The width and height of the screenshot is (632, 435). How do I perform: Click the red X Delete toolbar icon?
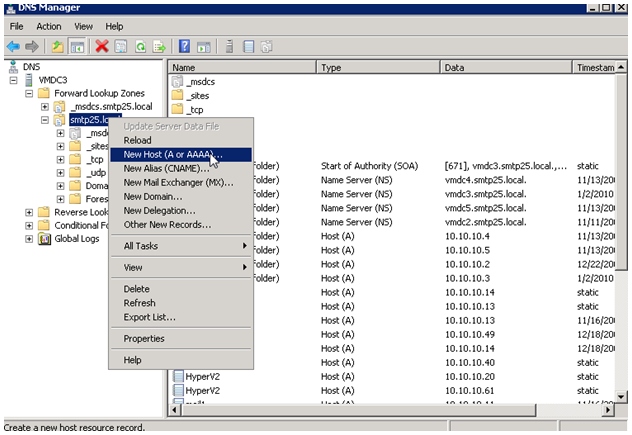(x=102, y=47)
